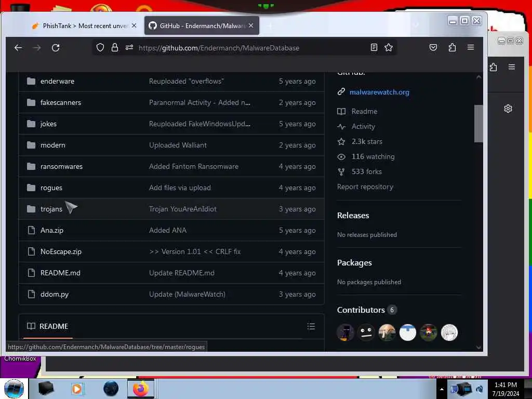The width and height of the screenshot is (532, 399).
Task: Open commit 'Added Fantom Ransomware'
Action: coord(193,166)
